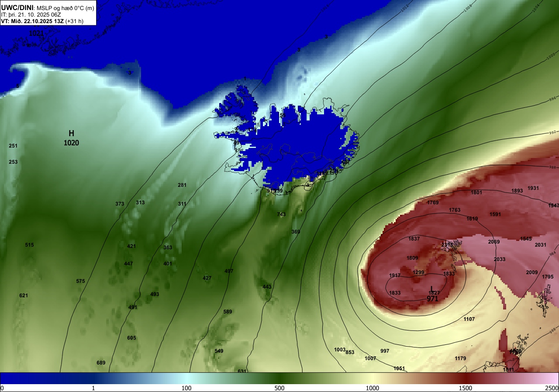This screenshot has height=392, width=559.
Task: Click the dark blue start of the colorbar
Action: coord(4,378)
